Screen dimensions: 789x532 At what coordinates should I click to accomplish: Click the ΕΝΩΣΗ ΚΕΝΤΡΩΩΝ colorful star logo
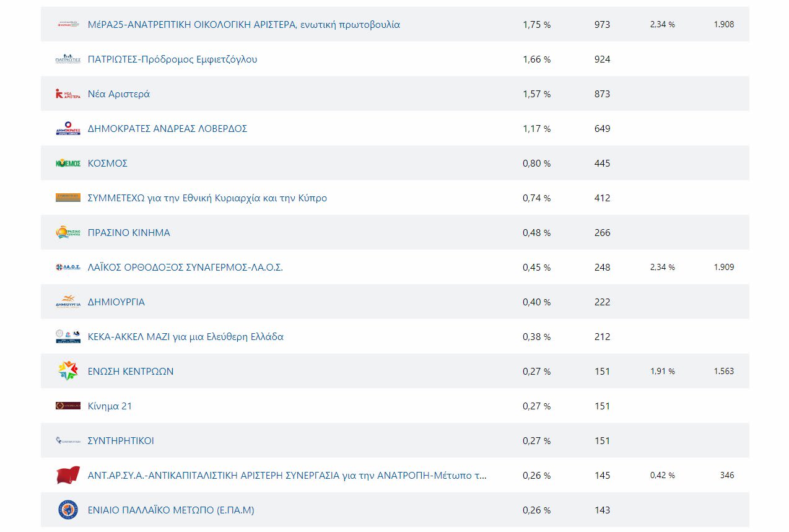68,372
